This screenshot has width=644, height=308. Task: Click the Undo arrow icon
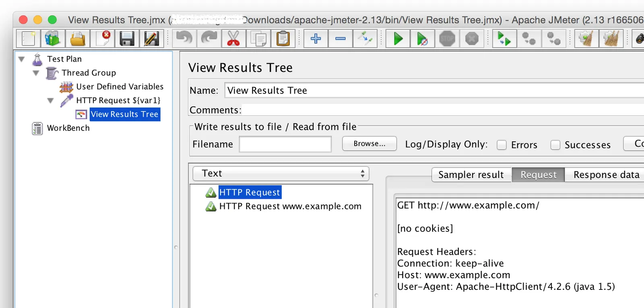point(185,39)
